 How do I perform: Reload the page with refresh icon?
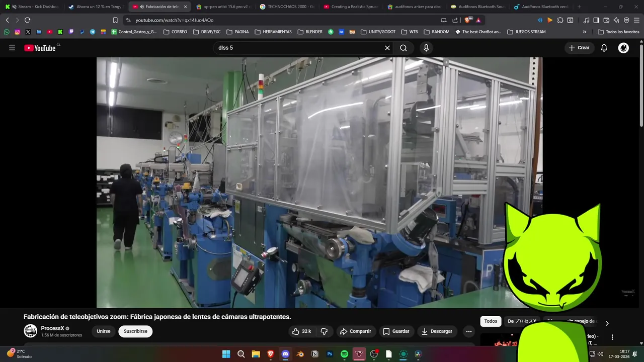[x=27, y=20]
